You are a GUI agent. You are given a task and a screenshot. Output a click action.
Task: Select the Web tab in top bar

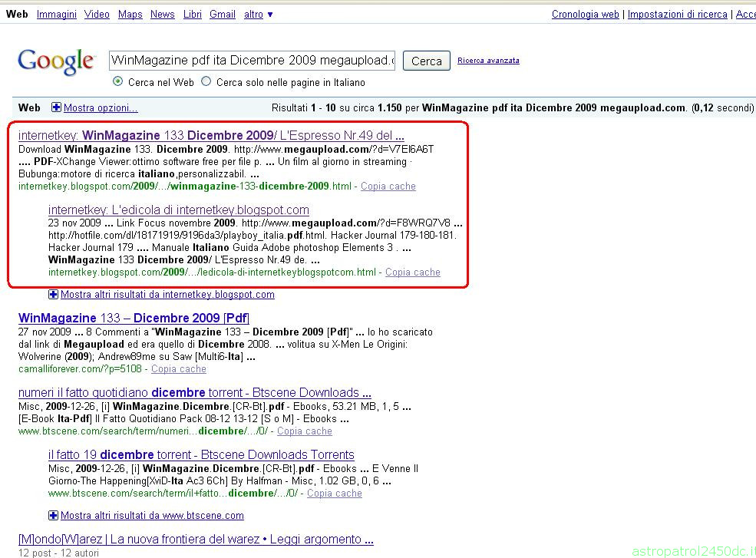(x=17, y=15)
